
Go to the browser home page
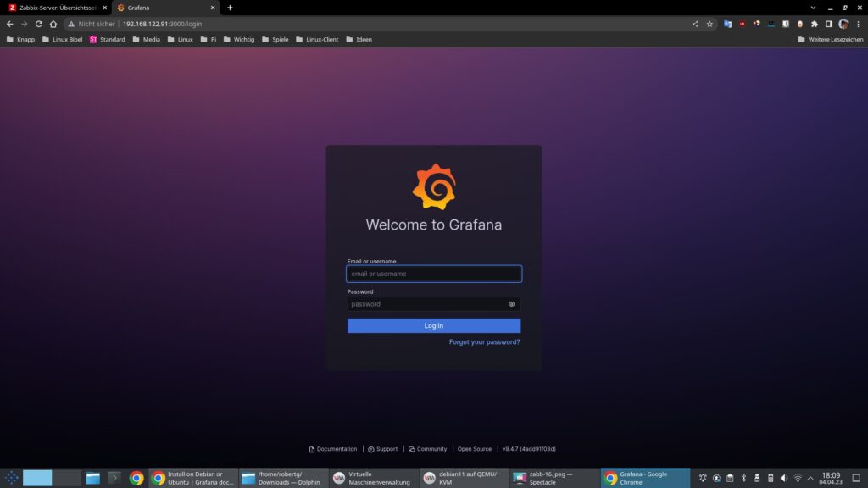tap(53, 24)
